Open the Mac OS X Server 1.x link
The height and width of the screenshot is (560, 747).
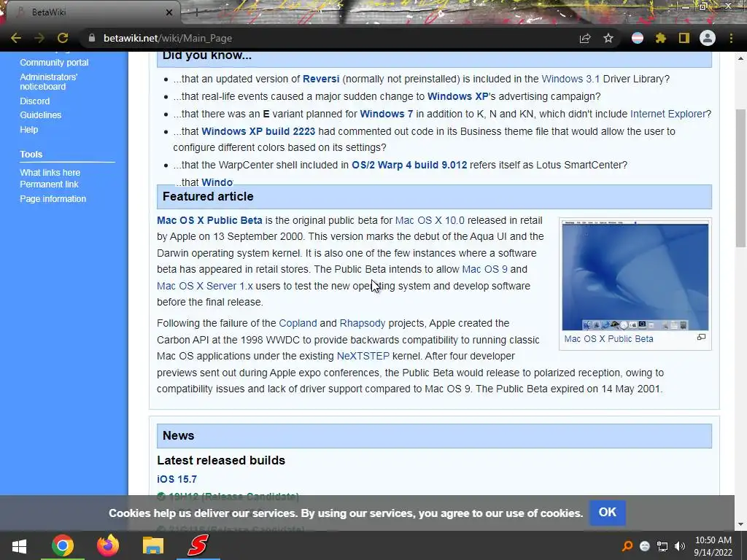point(205,286)
